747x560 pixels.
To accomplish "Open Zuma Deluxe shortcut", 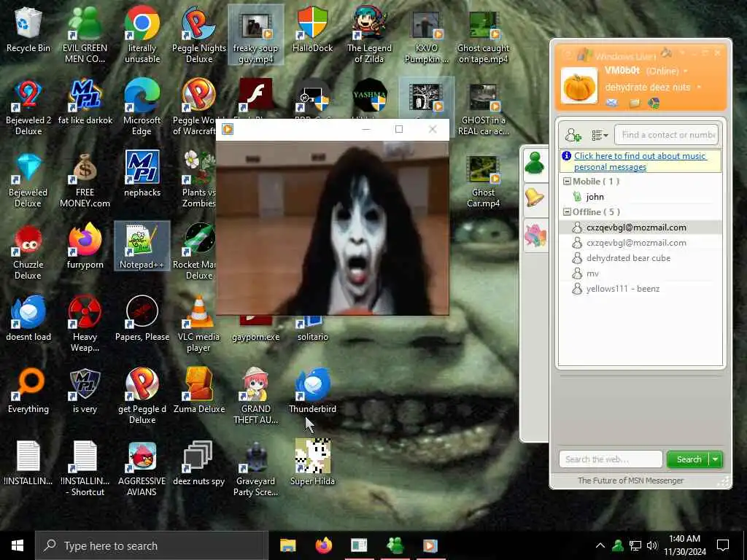I will 198,391.
